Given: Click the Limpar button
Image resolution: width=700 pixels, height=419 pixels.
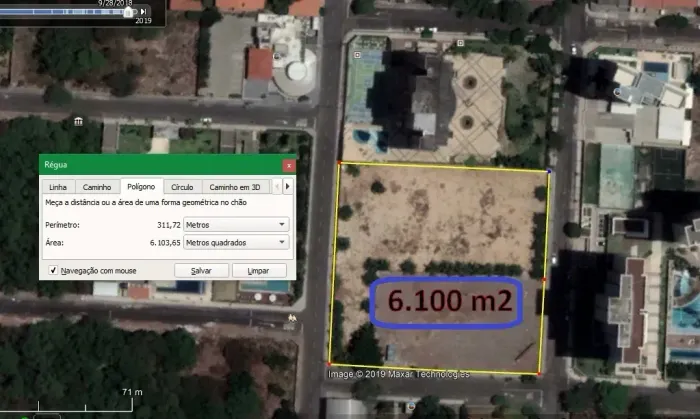Looking at the screenshot, I should pos(258,270).
